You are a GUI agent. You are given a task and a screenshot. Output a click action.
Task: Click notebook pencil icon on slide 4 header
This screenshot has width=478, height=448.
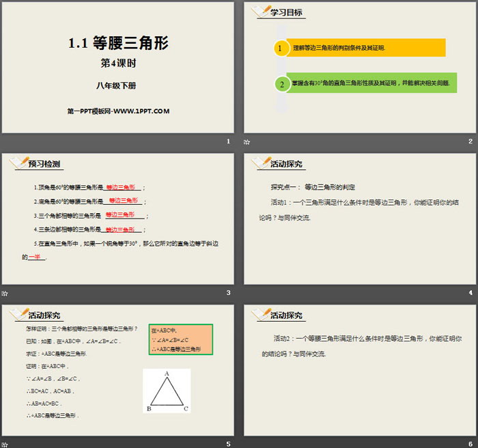pos(260,163)
